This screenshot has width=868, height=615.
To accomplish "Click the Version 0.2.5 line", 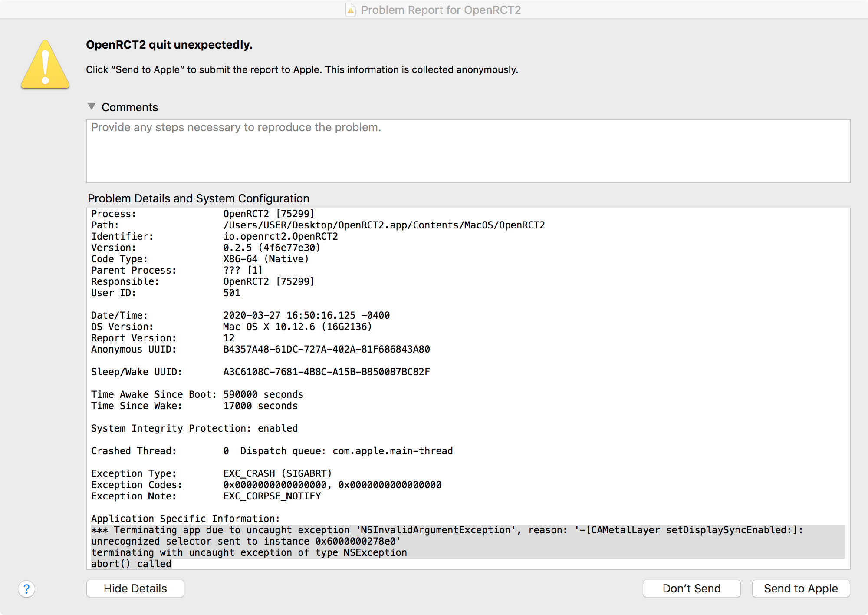I will pyautogui.click(x=271, y=248).
